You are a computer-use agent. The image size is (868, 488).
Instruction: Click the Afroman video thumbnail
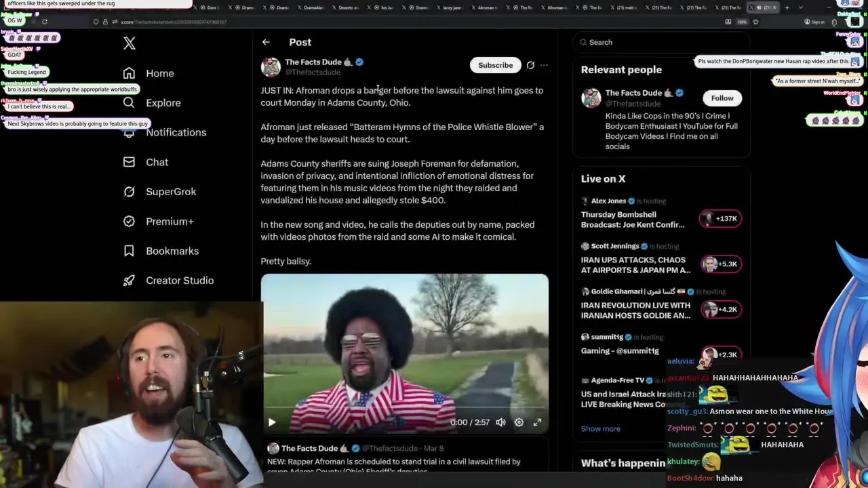pos(405,352)
